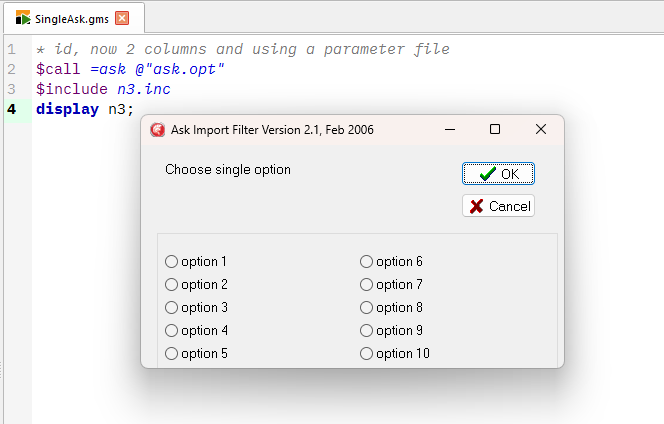Confirm selection with the OK button
Image resolution: width=664 pixels, height=424 pixels.
point(498,174)
